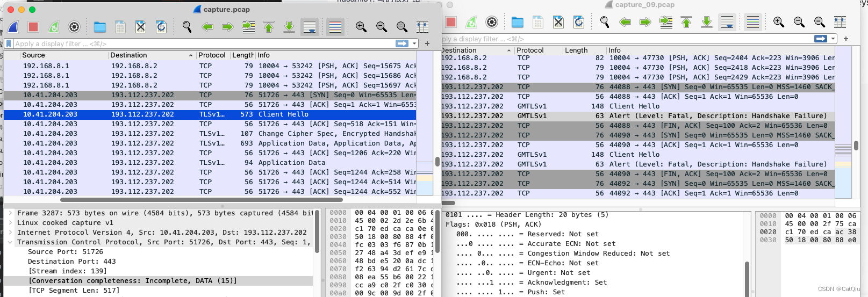The height and width of the screenshot is (297, 868).
Task: Open capture options gear in capture_09.pcap
Action: [x=492, y=22]
